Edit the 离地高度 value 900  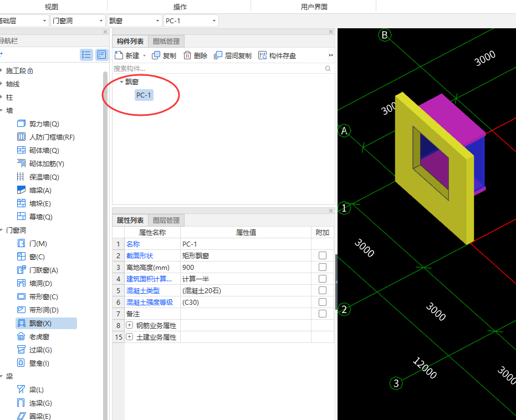(x=246, y=267)
